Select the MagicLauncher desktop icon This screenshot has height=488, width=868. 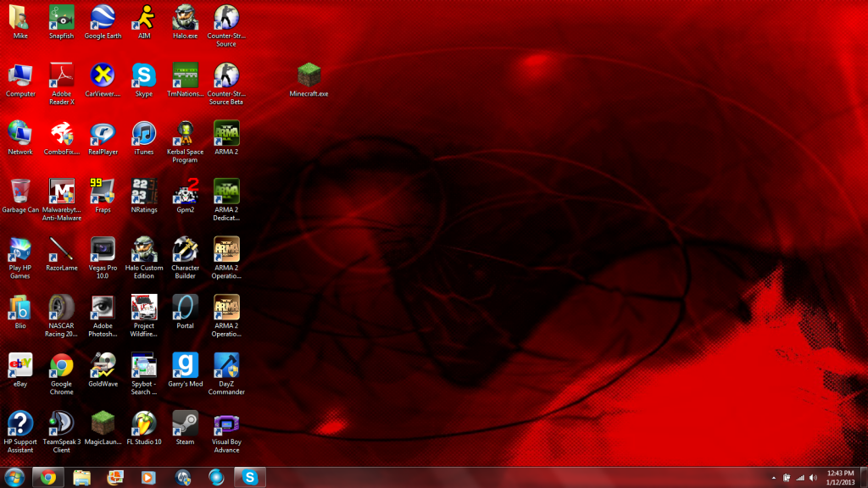(x=103, y=429)
